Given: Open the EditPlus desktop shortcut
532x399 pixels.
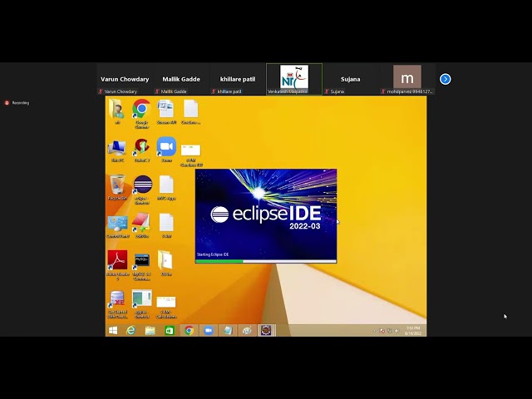Looking at the screenshot, I should pos(142,225).
